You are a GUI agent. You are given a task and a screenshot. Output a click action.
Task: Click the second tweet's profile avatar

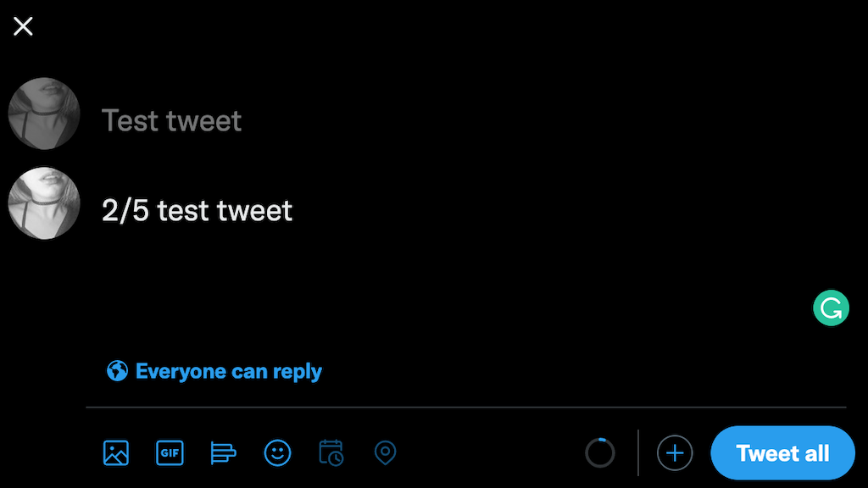point(44,203)
